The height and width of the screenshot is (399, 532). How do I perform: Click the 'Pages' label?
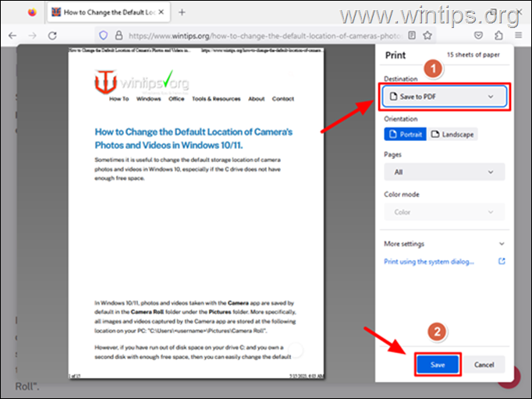point(392,154)
